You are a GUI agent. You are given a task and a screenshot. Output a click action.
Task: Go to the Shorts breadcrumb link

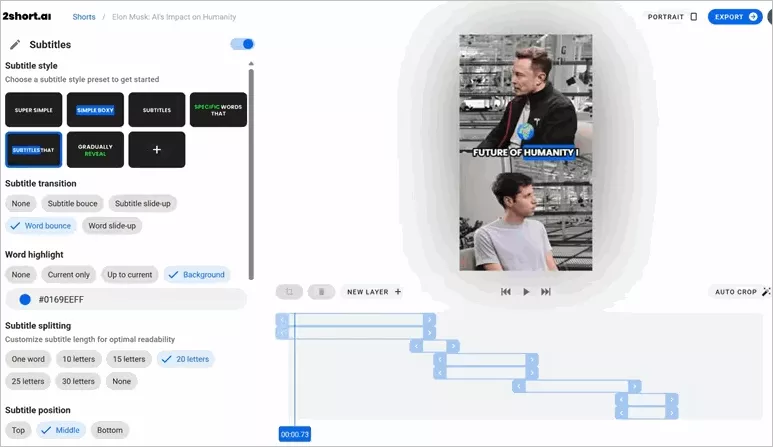(x=84, y=17)
